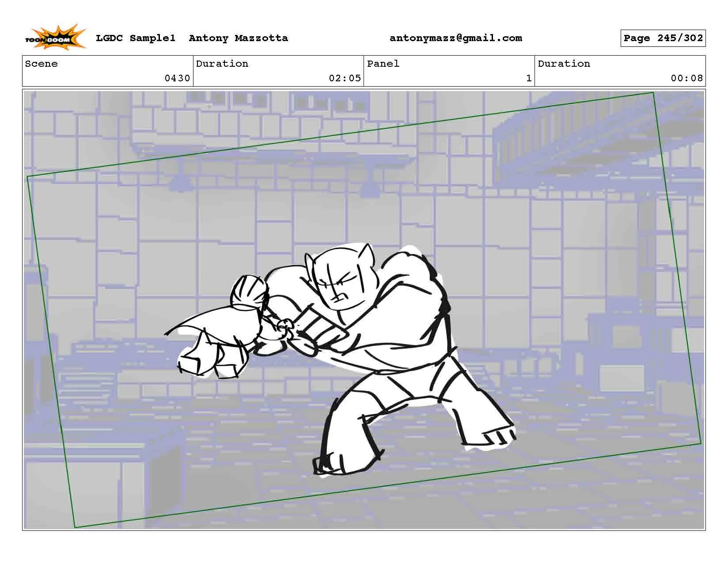Click the author name 'Antony Mazzotta'
The width and height of the screenshot is (728, 564).
pyautogui.click(x=239, y=38)
